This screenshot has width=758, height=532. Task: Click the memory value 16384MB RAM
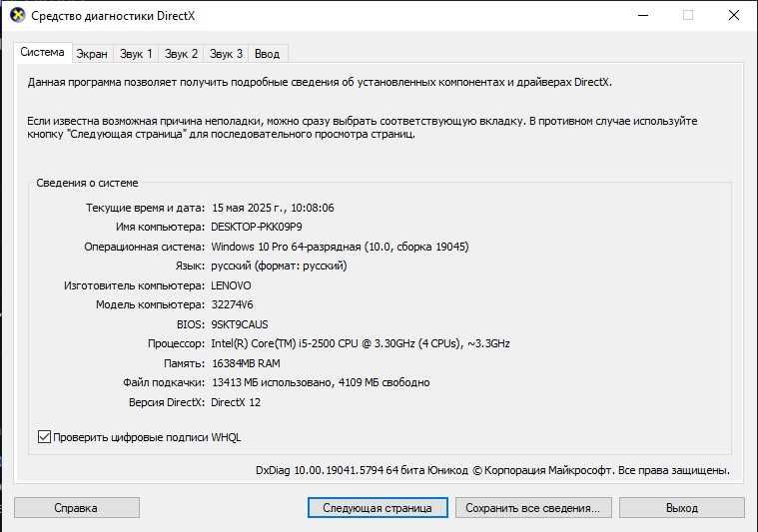[246, 363]
